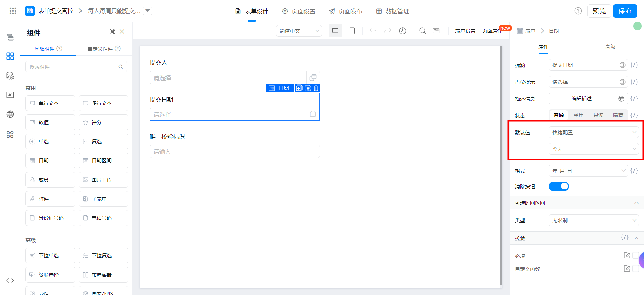Screen dimensions: 644x295
Task: Select the 日期区间 component
Action: click(x=104, y=160)
